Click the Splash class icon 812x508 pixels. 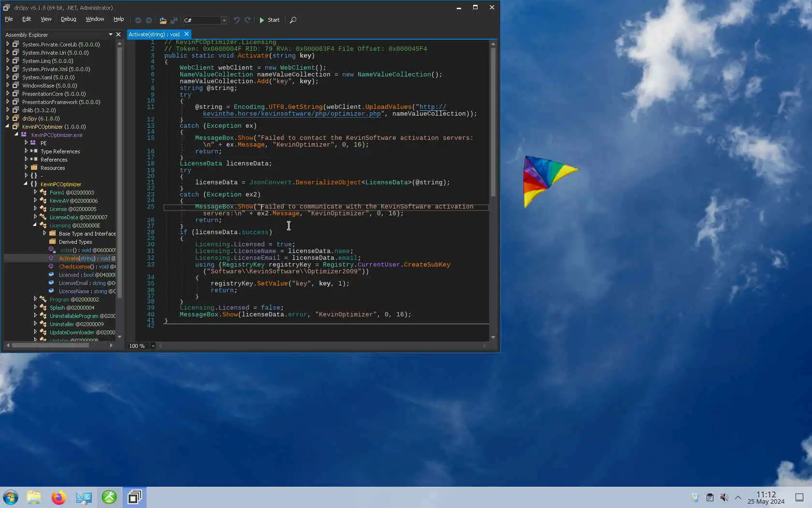point(43,307)
